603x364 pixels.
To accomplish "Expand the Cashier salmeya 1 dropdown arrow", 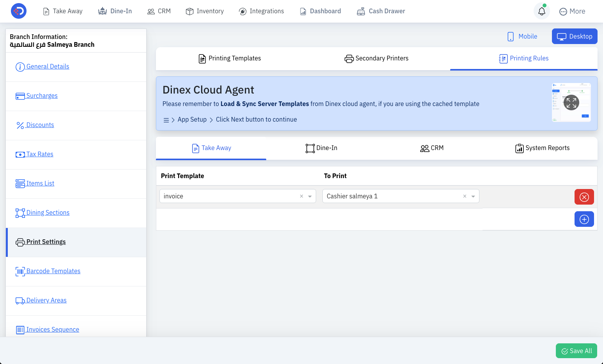I will click(x=473, y=196).
